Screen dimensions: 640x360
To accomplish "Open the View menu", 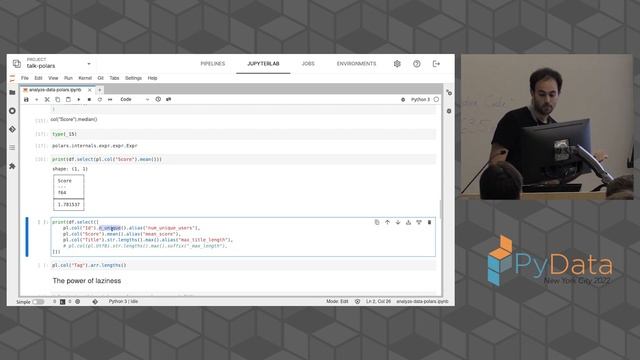I will [x=53, y=78].
